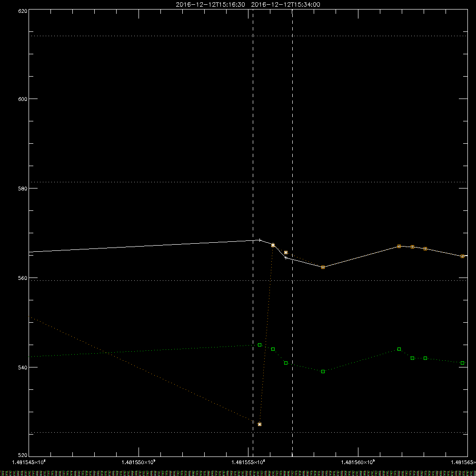
Task: Click the bottom dotted horizontal line near 525
Action: point(248,432)
